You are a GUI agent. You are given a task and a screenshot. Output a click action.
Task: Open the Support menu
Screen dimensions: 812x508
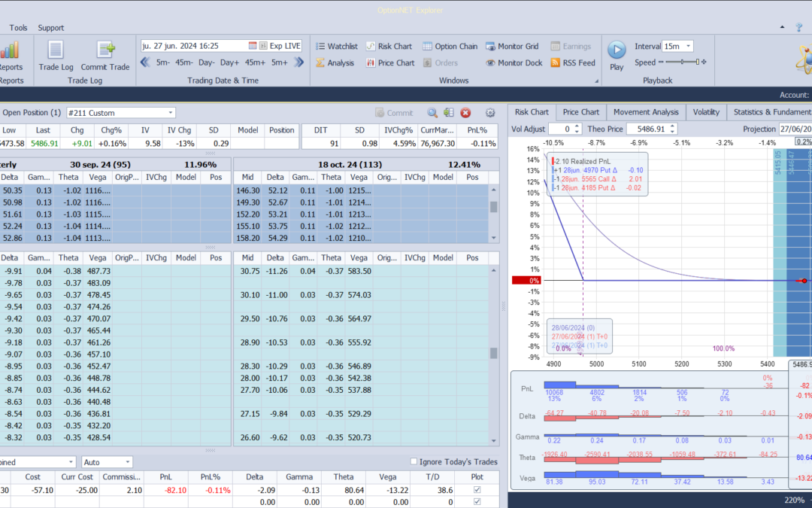[50, 28]
